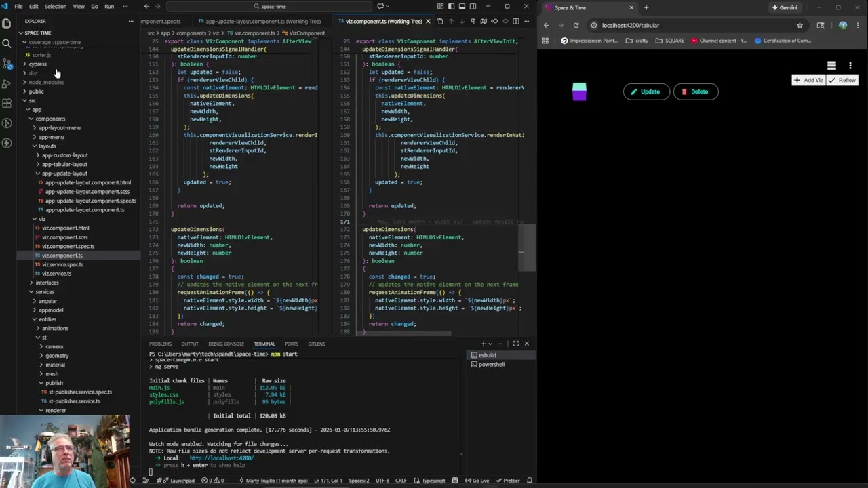This screenshot has width=868, height=488.
Task: Go back in VS Code navigation history
Action: coord(146,7)
